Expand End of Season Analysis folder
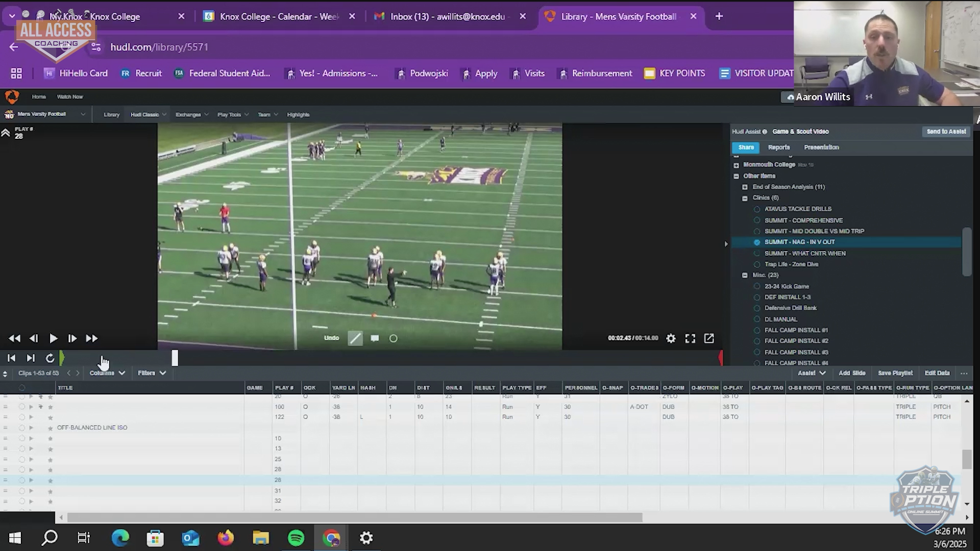This screenshot has width=980, height=551. [x=745, y=187]
